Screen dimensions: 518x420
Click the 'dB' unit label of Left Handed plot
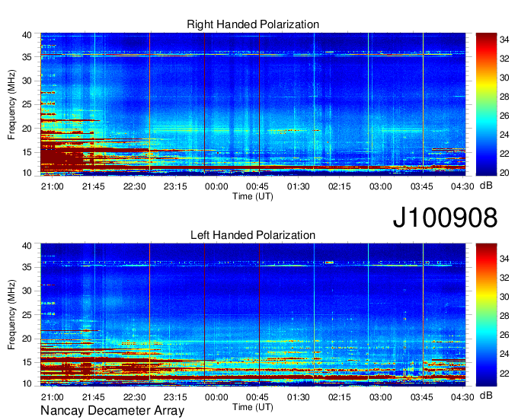[x=486, y=395]
